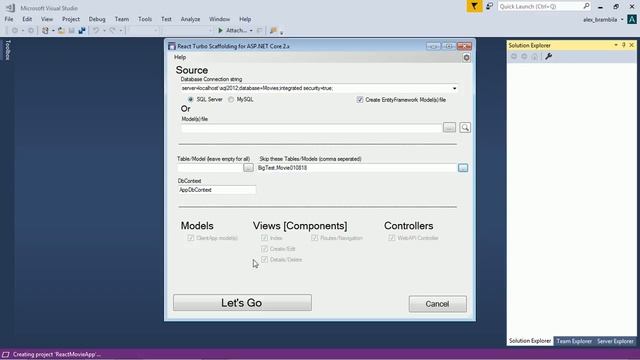Open the Undo history dropdown arrow

(x=104, y=31)
